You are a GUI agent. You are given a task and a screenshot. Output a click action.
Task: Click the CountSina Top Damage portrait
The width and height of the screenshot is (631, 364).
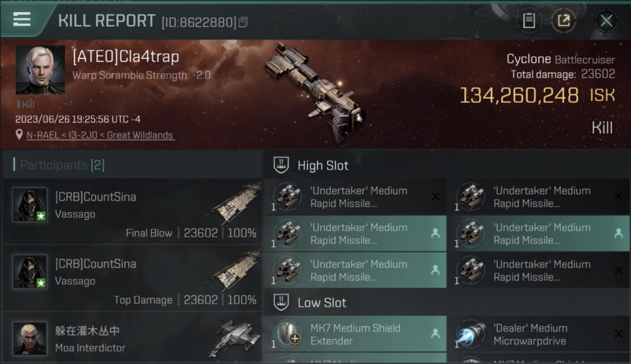point(30,272)
